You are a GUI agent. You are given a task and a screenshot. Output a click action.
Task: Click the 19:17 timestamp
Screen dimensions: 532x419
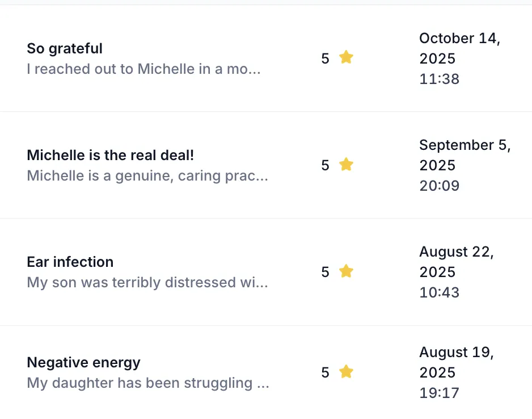439,393
